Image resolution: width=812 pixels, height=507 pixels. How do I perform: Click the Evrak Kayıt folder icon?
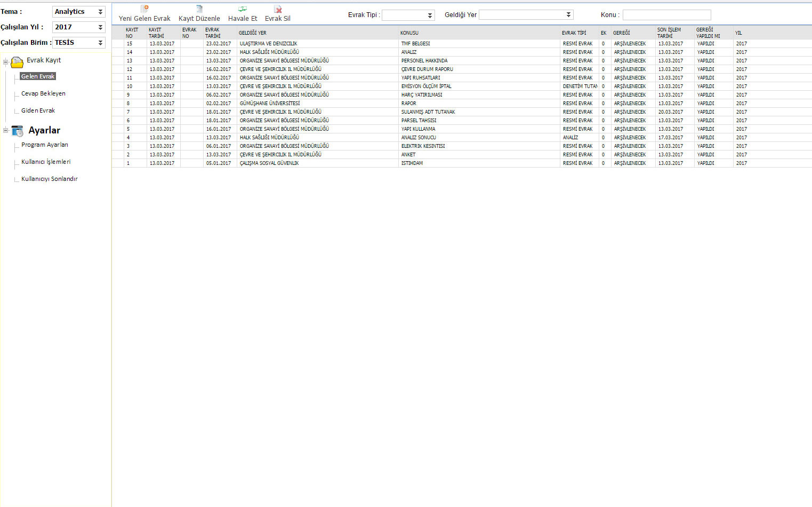[17, 62]
